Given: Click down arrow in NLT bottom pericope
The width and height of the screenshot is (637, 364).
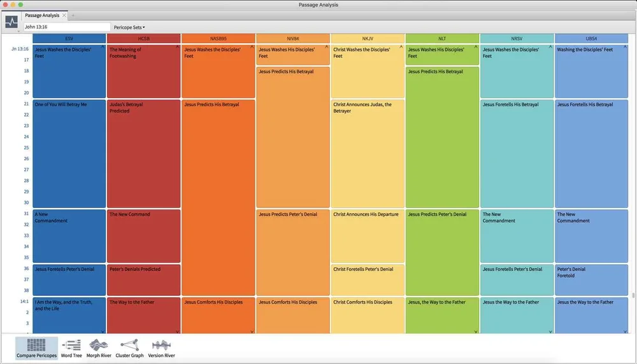Looking at the screenshot, I should point(476,332).
